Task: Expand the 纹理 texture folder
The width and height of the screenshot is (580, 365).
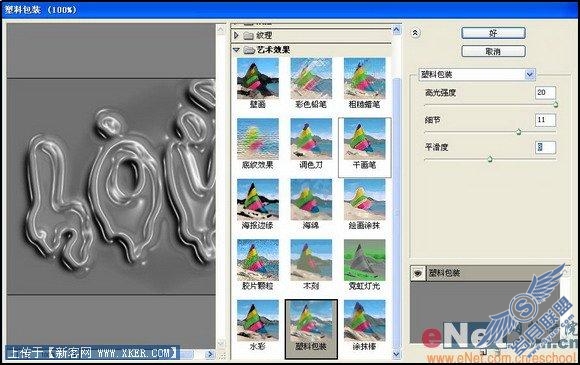Action: (236, 36)
